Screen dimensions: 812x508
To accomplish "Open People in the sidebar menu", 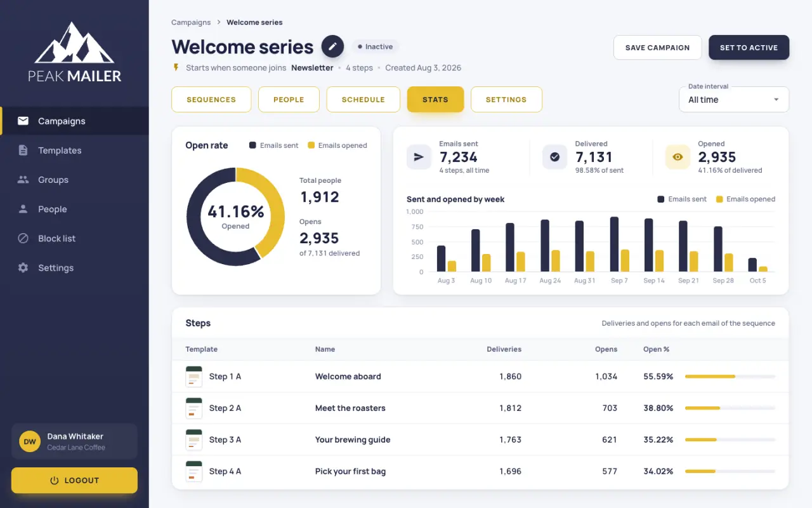I will pos(74,209).
